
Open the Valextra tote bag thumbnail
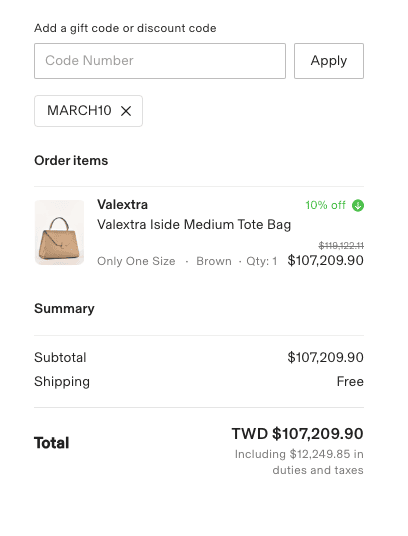59,232
